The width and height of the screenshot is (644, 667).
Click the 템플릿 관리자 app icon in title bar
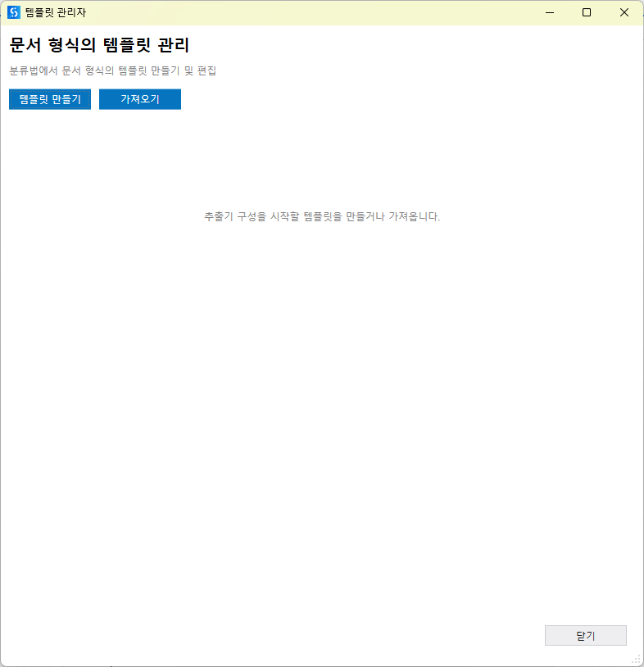coord(14,12)
